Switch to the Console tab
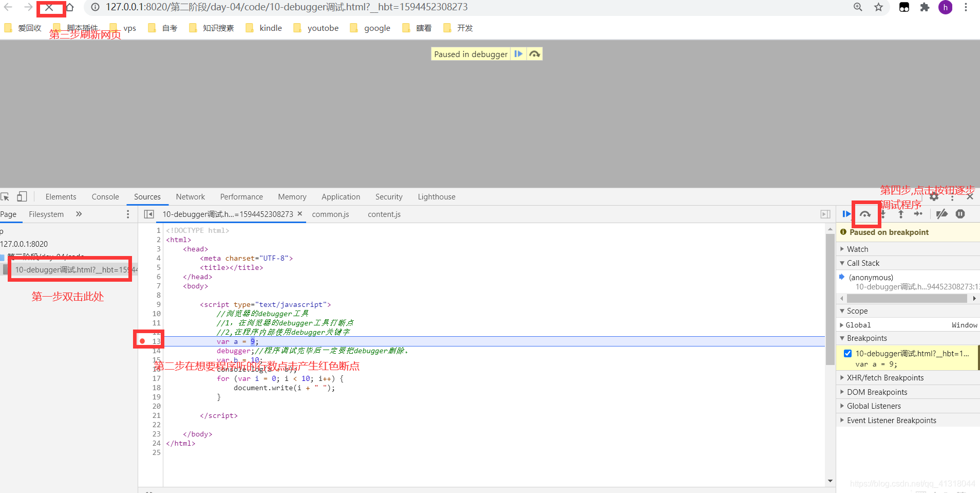The width and height of the screenshot is (980, 493). tap(105, 197)
